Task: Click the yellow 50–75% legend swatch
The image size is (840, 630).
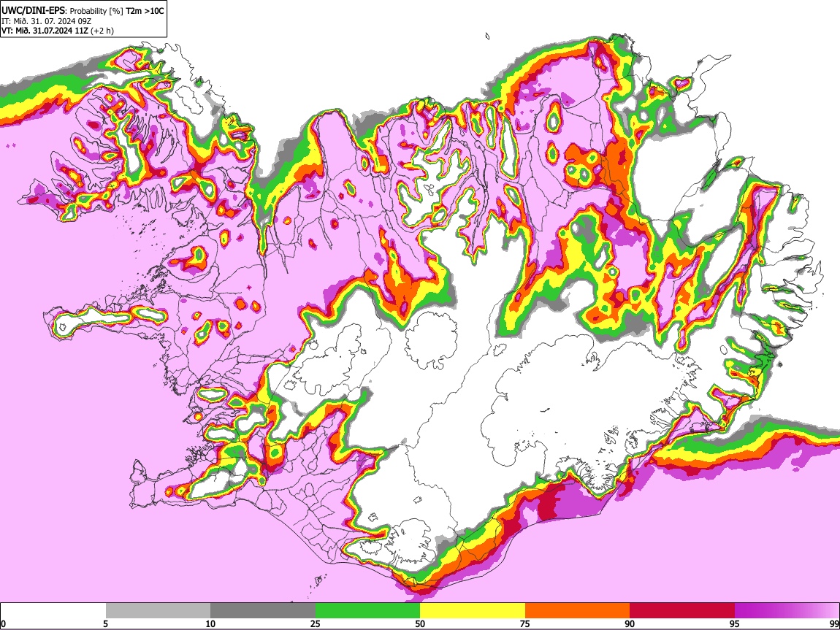Action: [473, 611]
